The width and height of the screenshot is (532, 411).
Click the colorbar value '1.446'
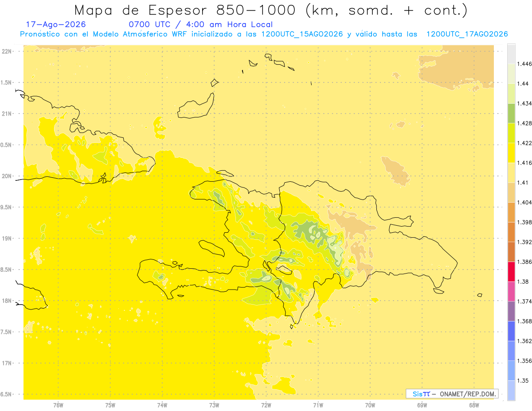tap(524, 64)
